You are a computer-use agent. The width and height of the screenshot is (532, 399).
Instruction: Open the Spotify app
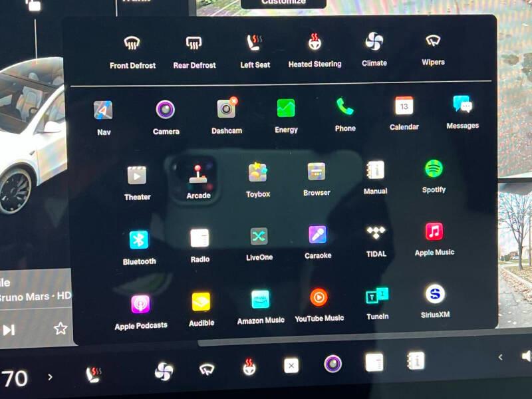coord(434,169)
